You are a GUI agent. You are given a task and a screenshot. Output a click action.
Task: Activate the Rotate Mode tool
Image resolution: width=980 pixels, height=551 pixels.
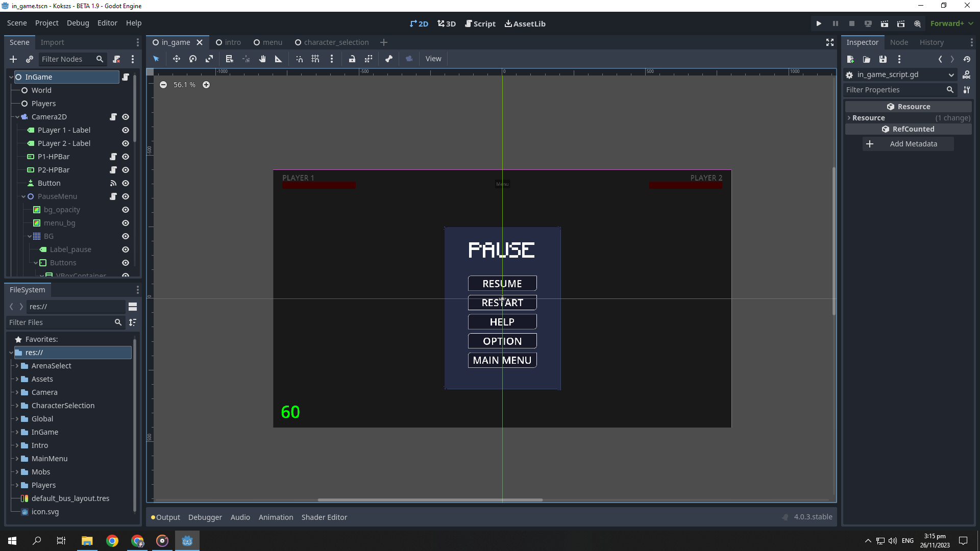coord(193,59)
